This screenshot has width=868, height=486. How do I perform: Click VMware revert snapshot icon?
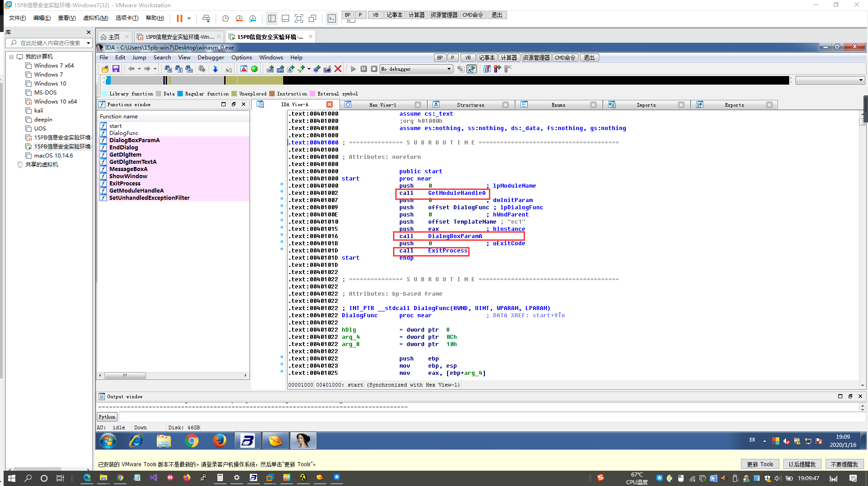point(239,18)
